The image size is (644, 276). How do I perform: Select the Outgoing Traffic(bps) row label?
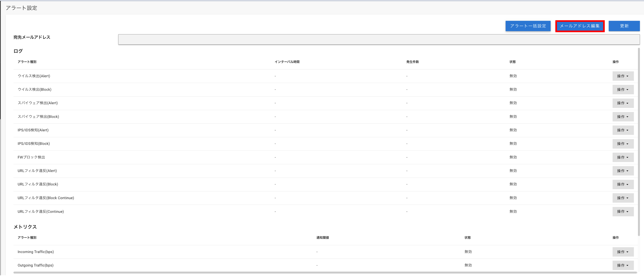36,265
